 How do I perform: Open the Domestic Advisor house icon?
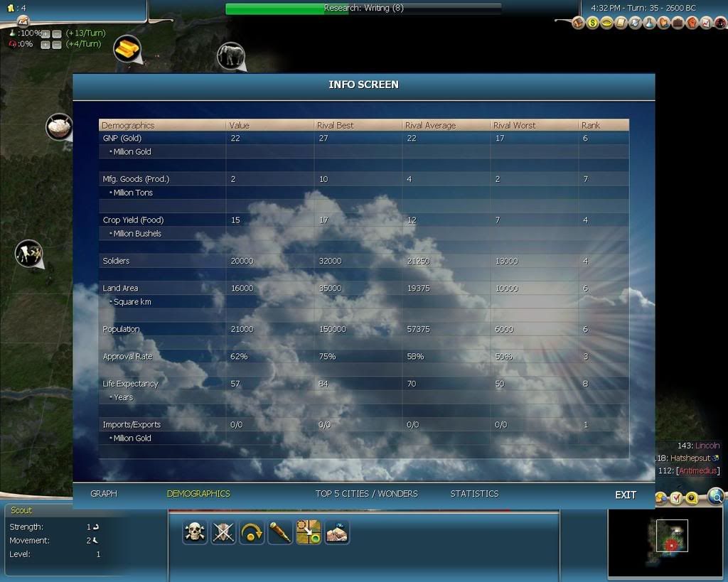tap(578, 22)
